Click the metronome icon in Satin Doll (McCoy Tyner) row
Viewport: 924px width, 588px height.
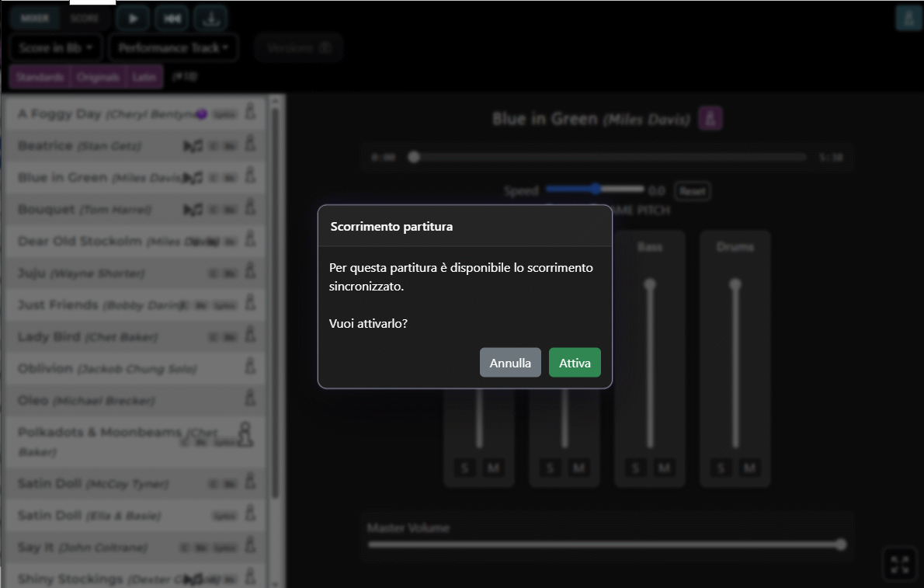[x=251, y=482]
